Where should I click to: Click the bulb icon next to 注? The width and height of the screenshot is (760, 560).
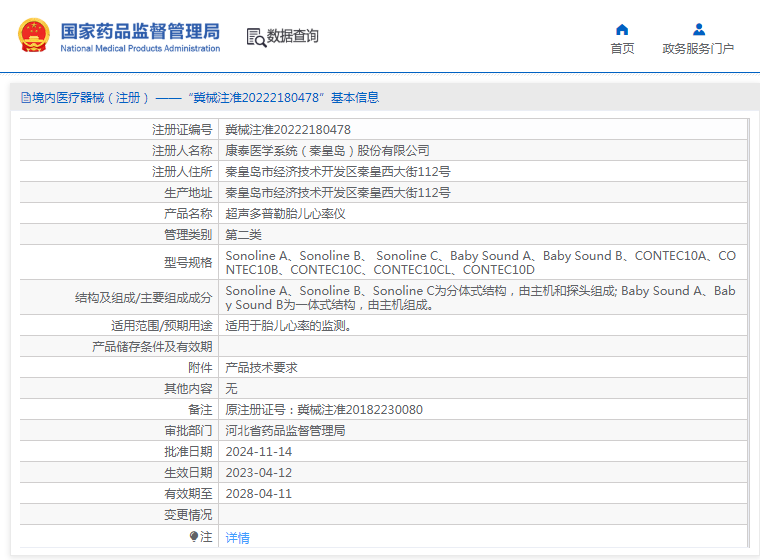pos(194,536)
